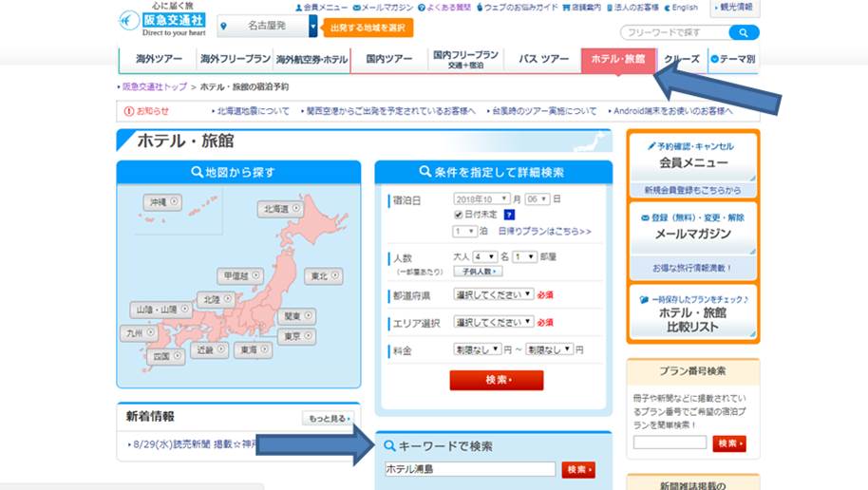The image size is (868, 490).
Task: Open the stay year-month dropdown
Action: click(x=481, y=198)
